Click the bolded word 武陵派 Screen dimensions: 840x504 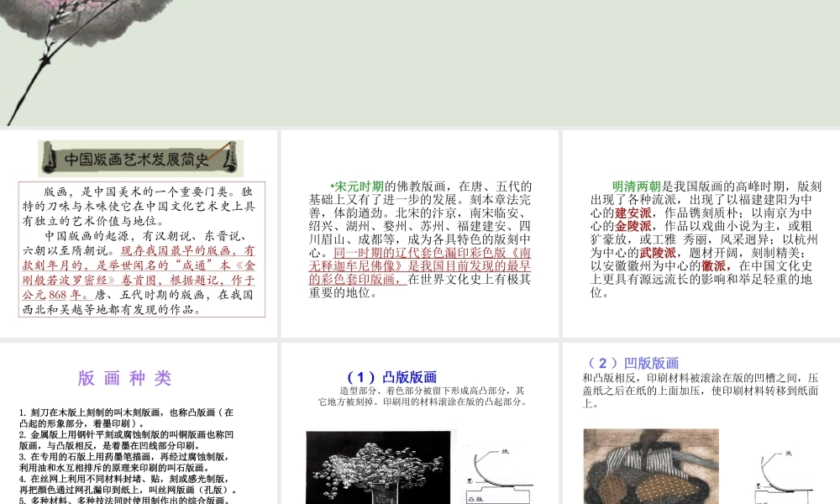659,252
